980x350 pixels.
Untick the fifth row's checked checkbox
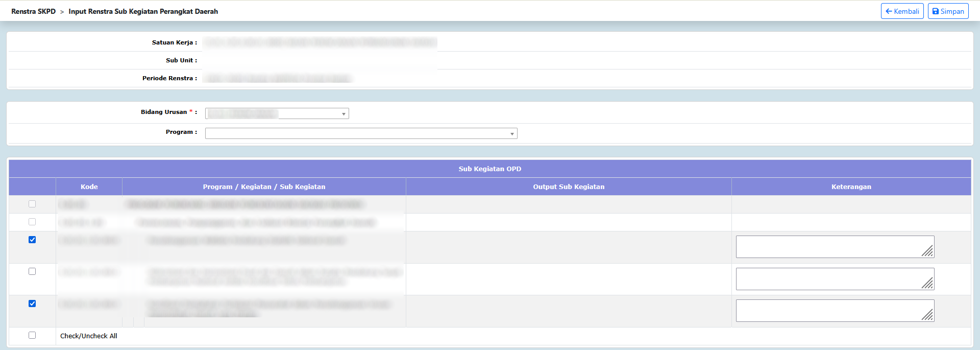pyautogui.click(x=32, y=304)
